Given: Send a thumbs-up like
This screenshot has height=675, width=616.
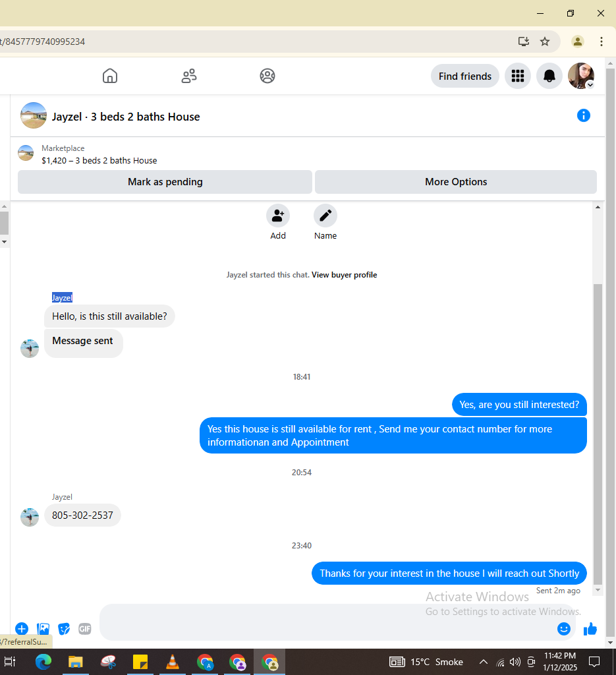Looking at the screenshot, I should pyautogui.click(x=590, y=629).
